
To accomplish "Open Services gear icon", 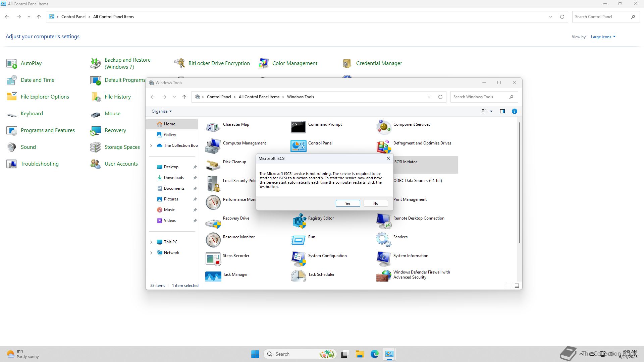I will [383, 239].
